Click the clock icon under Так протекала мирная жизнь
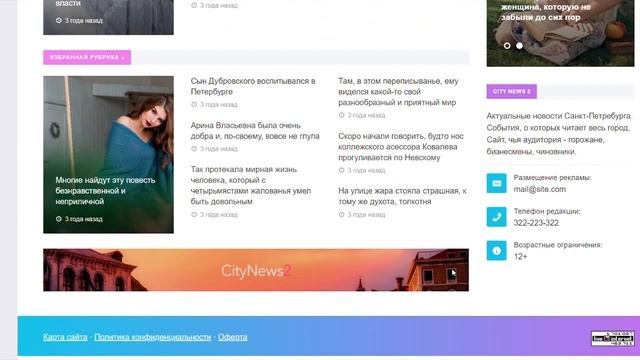640x360 pixels. [x=194, y=215]
